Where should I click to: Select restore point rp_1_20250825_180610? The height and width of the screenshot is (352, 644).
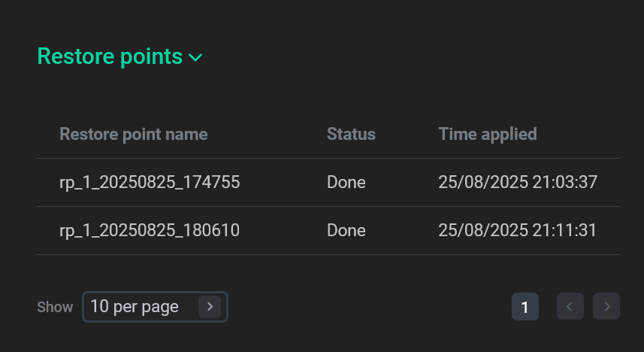coord(150,230)
